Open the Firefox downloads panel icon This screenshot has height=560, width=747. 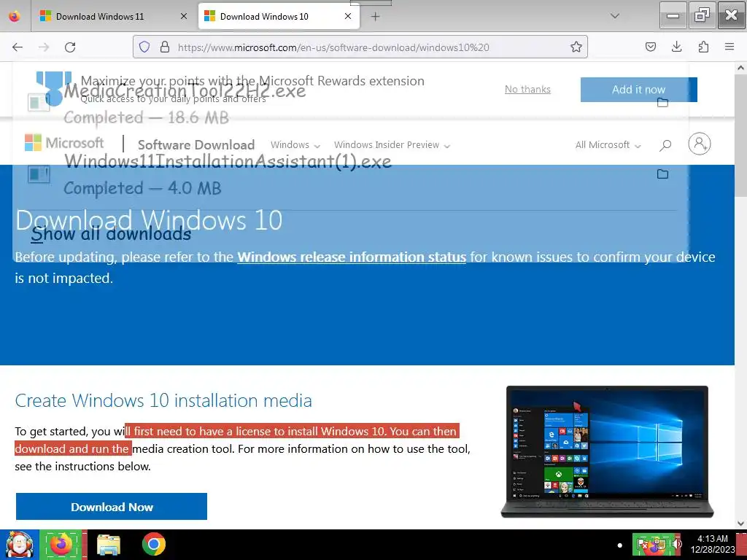(676, 47)
